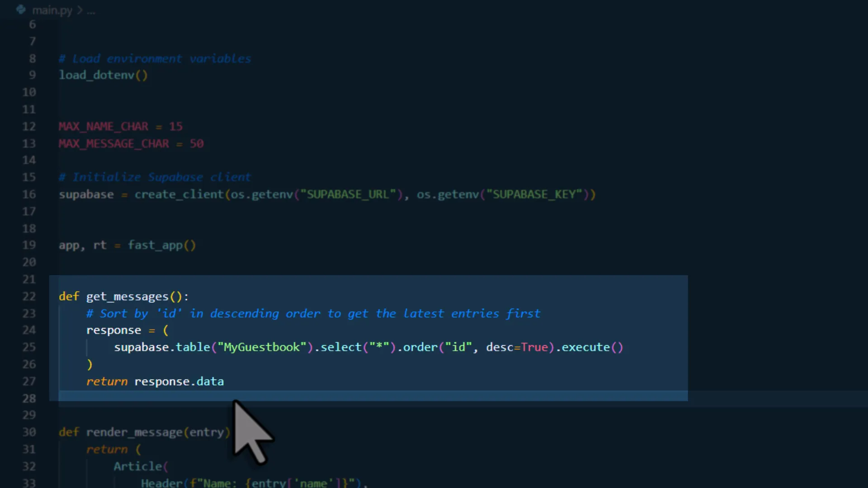Image resolution: width=868 pixels, height=488 pixels.
Task: Click the get_messages function name
Action: 128,296
